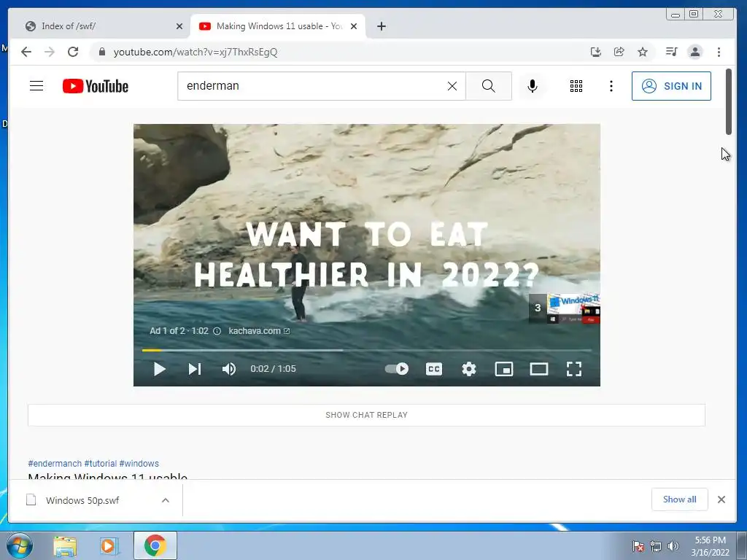Open Windows Explorer from the taskbar
Screen dimensions: 747x560
coord(65,546)
